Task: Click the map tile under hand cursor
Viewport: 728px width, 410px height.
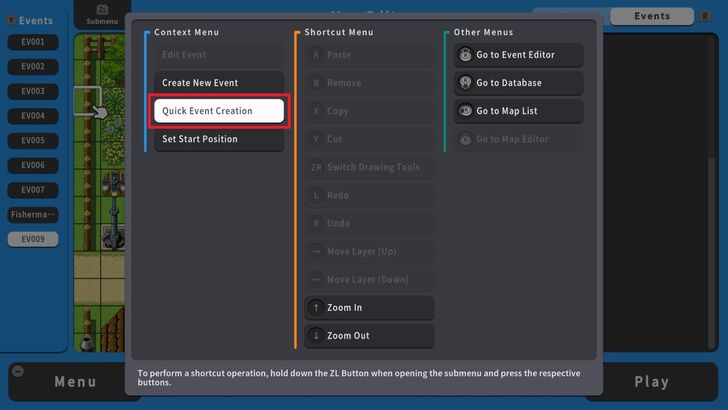Action: pos(87,100)
